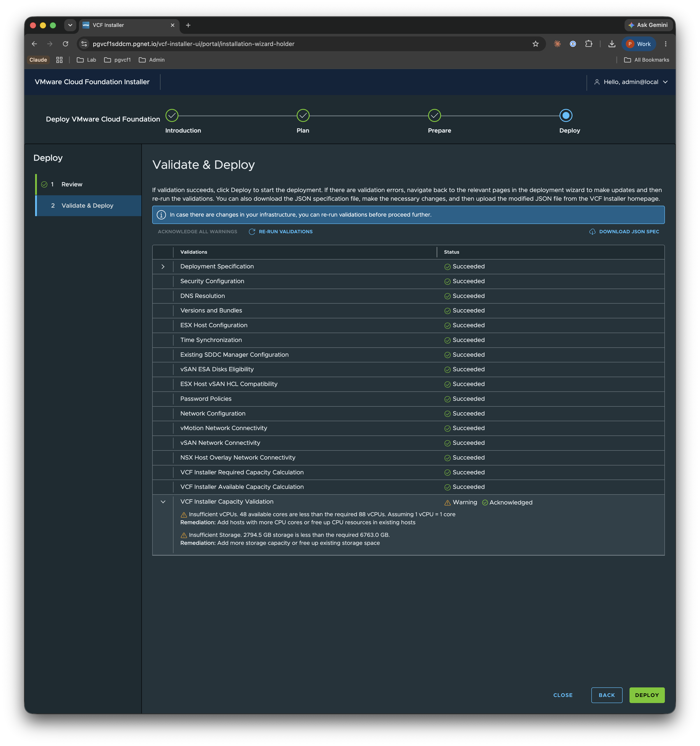Select Validate & Deploy step in sidebar
700x746 pixels.
[88, 206]
